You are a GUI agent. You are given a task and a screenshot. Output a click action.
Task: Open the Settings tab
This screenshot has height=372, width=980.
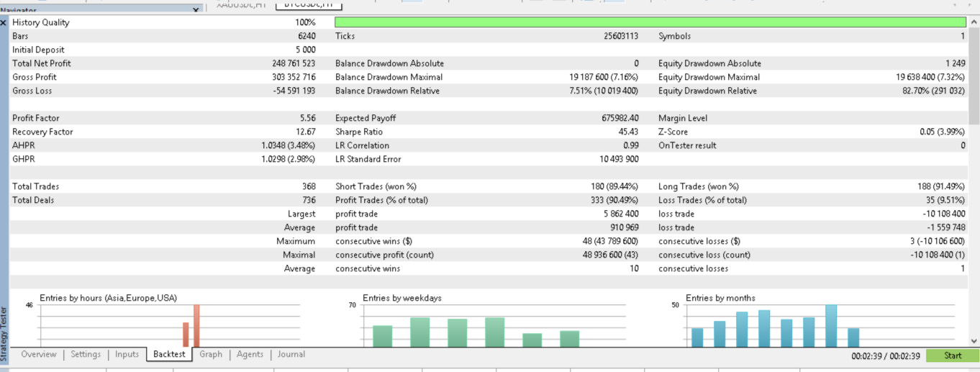(x=86, y=355)
